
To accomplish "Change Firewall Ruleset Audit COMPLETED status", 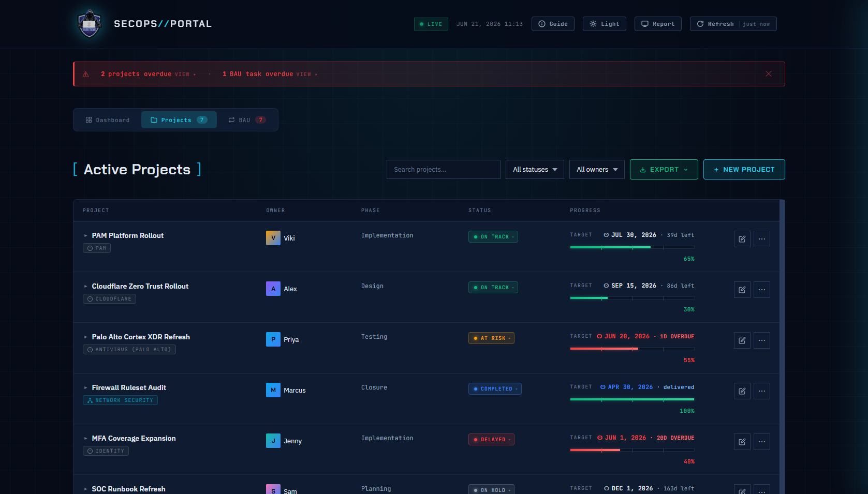I will (495, 389).
